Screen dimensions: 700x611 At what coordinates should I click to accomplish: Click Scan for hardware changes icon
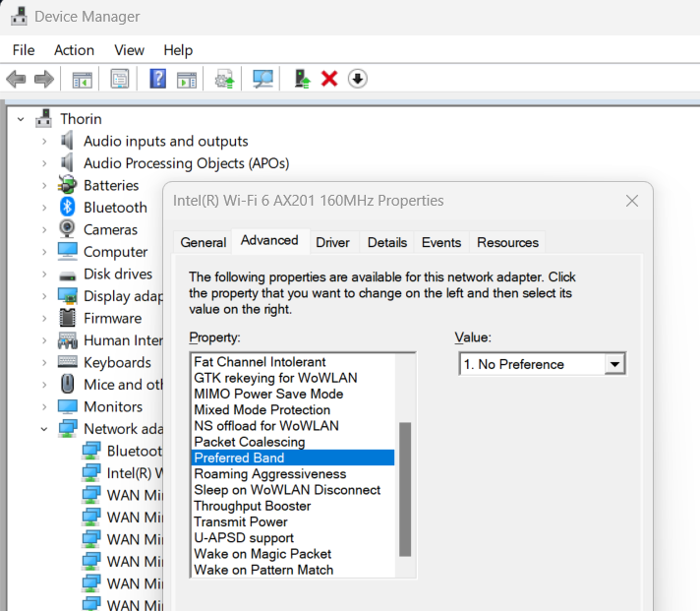(262, 79)
